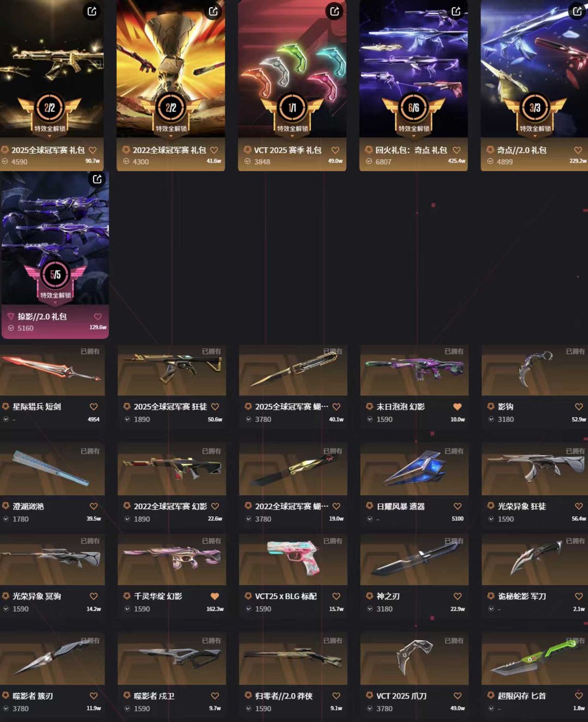Share the 2025全球冠军赛 礼包 bundle card

(x=92, y=11)
